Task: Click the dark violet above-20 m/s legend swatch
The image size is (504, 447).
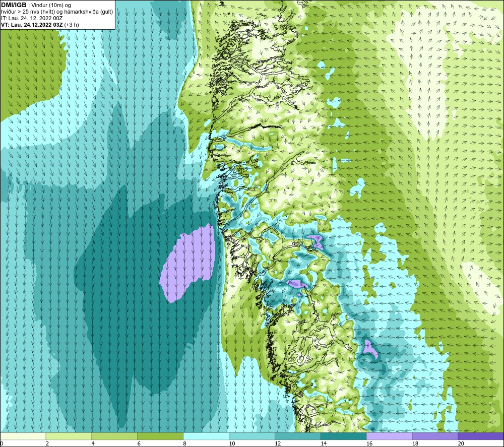Action: [480, 436]
